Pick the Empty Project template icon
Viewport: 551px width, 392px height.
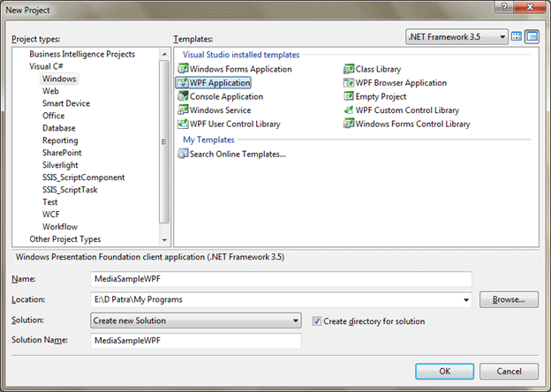[x=349, y=96]
